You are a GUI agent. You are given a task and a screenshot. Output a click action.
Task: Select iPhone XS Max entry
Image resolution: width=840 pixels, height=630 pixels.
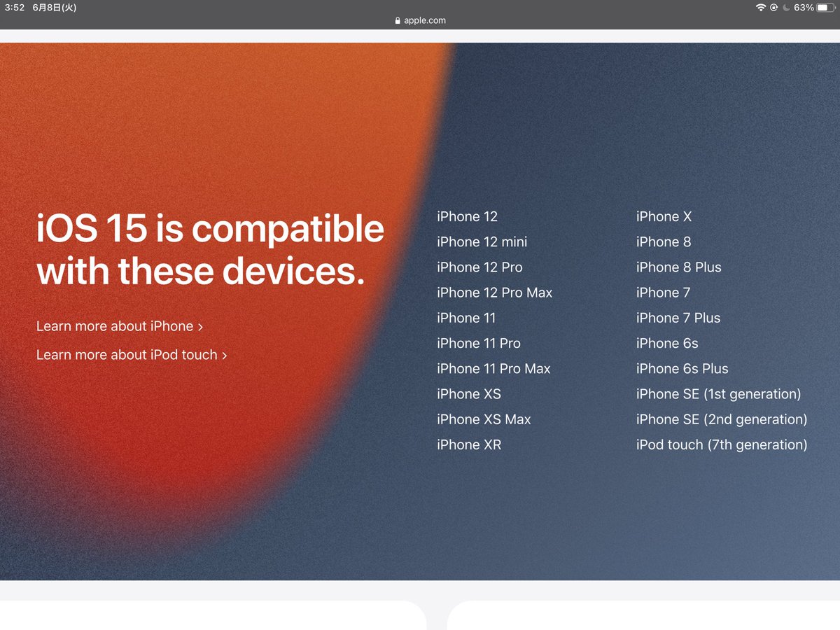tap(484, 419)
